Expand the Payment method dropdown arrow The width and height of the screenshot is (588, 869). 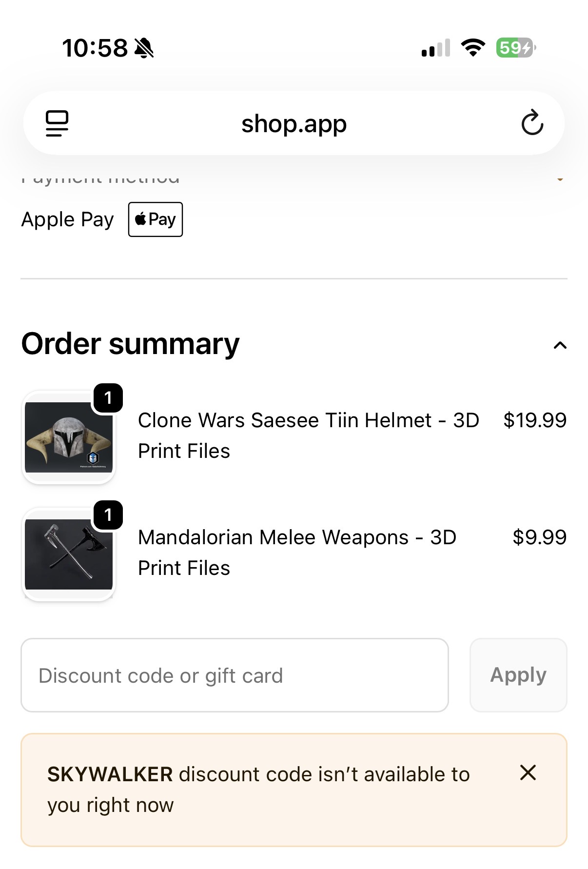point(560,179)
